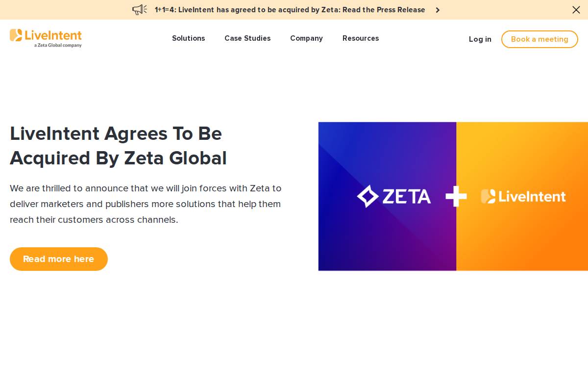Click the Zeta logo in the hero image

pos(394,196)
